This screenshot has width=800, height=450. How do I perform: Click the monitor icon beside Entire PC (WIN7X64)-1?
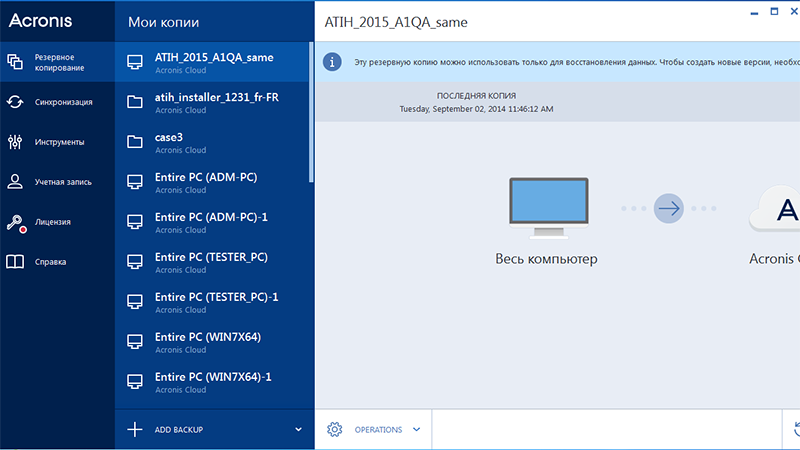(x=135, y=382)
